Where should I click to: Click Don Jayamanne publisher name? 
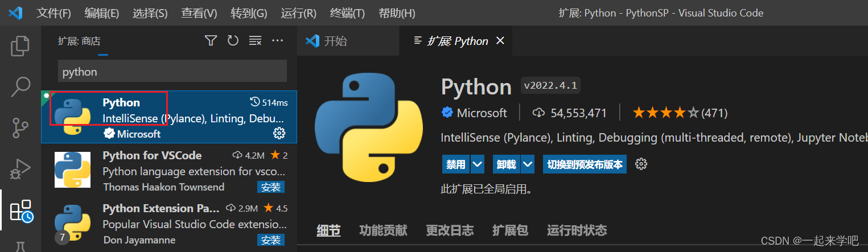[x=139, y=240]
